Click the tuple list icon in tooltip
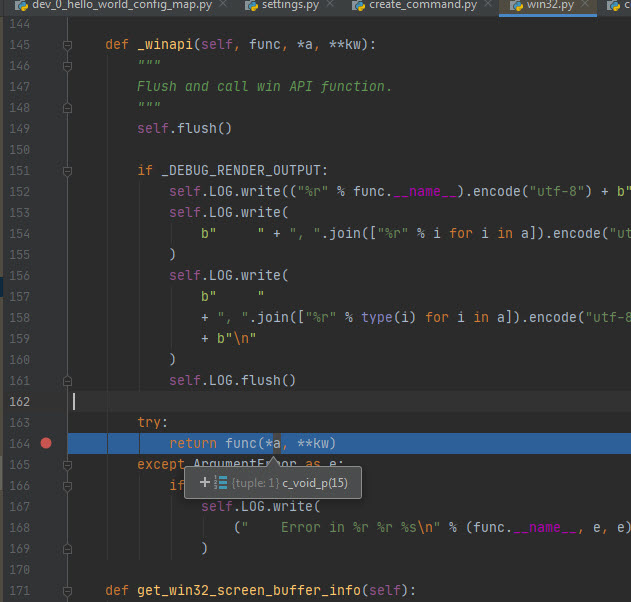The image size is (631, 602). 221,482
